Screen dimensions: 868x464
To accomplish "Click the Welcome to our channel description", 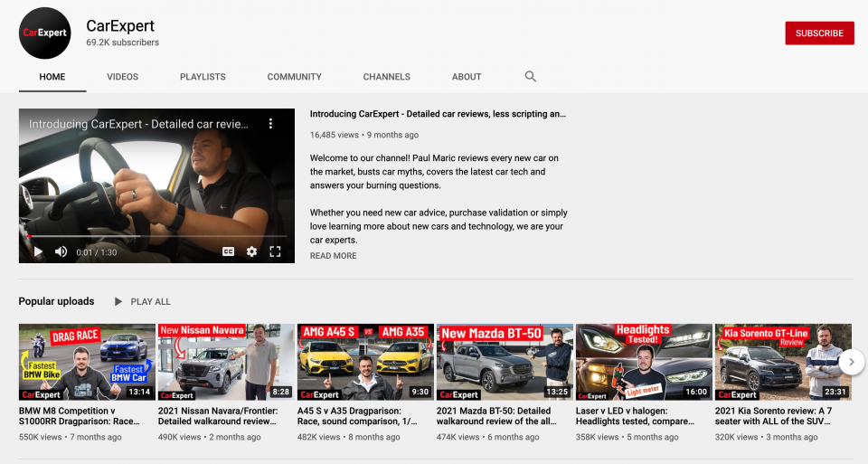I will (435, 172).
